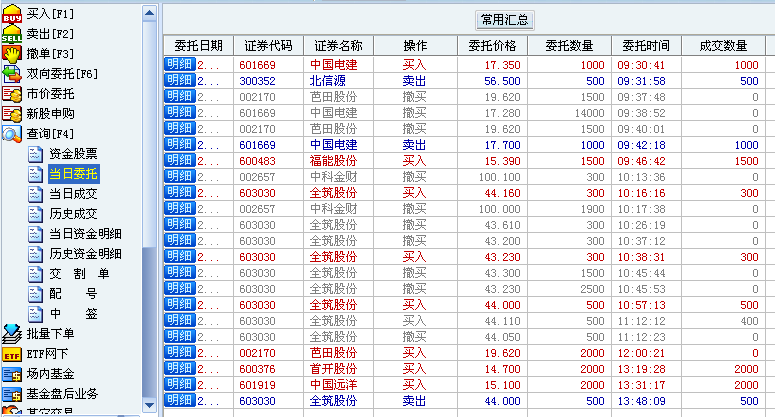Click the 查询[F4] magnifier icon
775x417 pixels.
[12, 134]
